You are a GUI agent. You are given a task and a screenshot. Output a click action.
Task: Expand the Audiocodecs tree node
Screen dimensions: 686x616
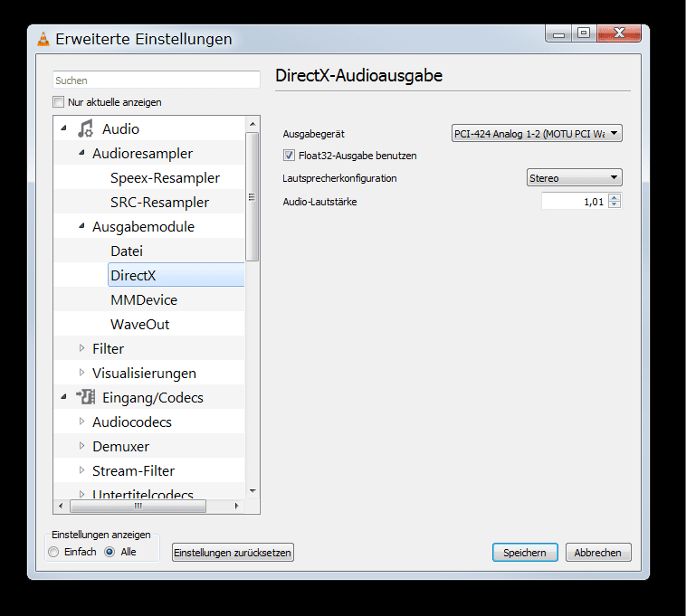pos(81,422)
